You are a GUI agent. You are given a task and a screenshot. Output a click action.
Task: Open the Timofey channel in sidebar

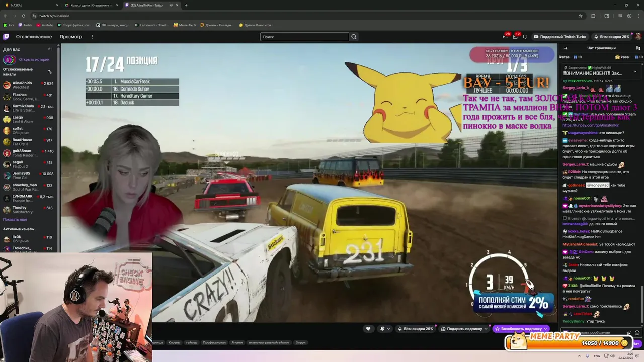pyautogui.click(x=29, y=209)
